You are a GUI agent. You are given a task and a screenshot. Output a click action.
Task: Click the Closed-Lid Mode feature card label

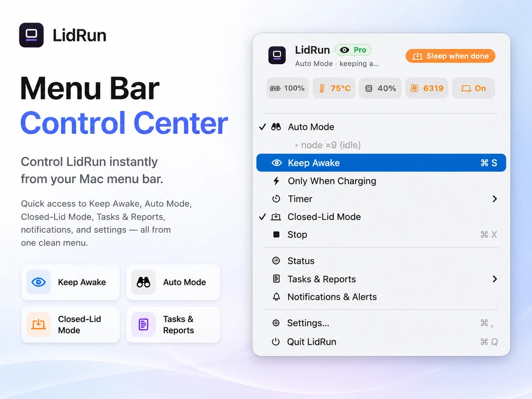[x=79, y=325]
